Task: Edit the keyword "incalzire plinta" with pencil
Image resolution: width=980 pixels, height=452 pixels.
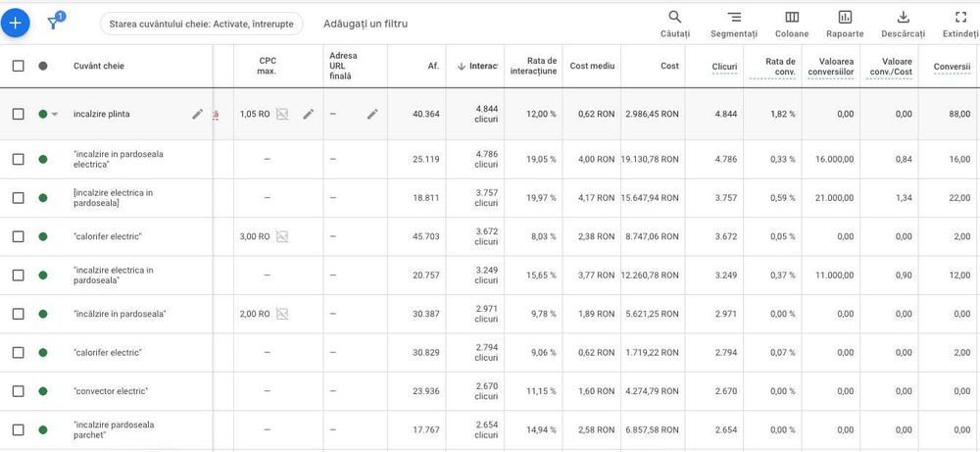Action: tap(198, 114)
